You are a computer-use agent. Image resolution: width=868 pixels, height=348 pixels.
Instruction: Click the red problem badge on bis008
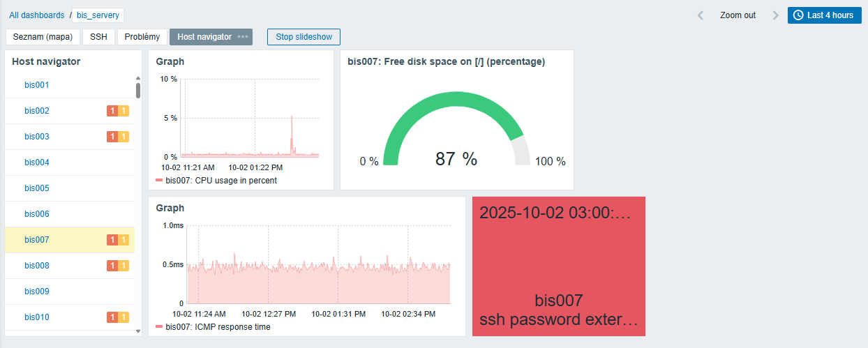[112, 266]
